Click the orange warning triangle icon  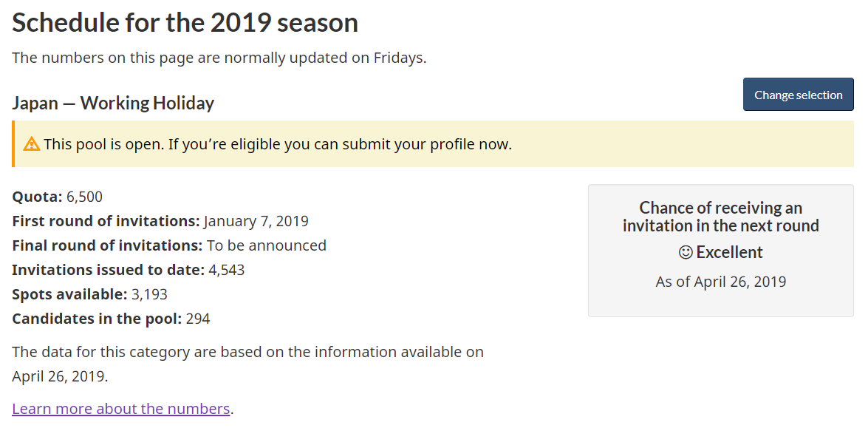(32, 144)
